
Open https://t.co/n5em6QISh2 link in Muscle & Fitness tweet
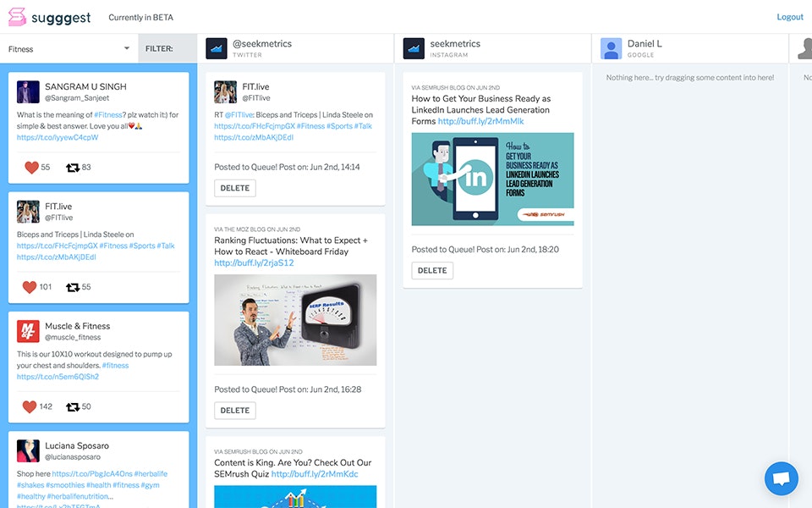pos(58,376)
